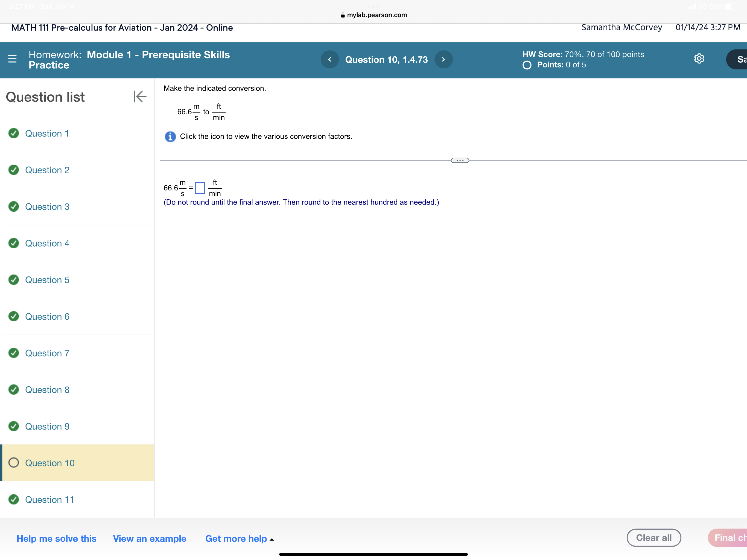Click the green checkmark next to Question 1
Image resolution: width=747 pixels, height=560 pixels.
(x=13, y=133)
